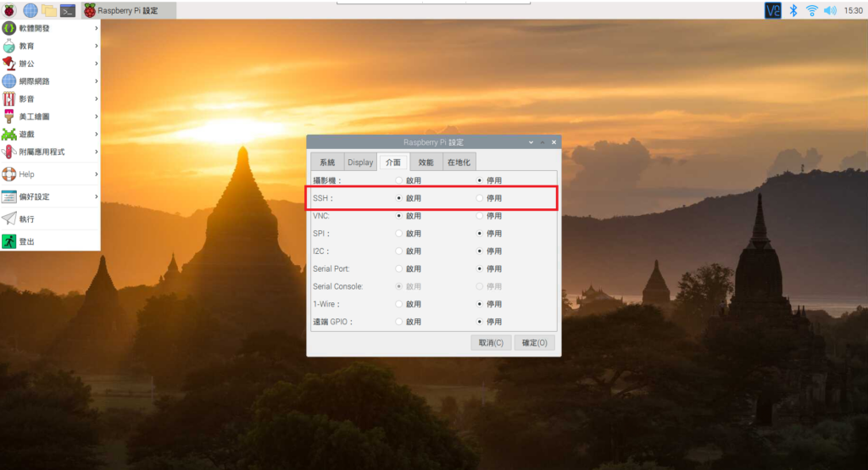
Task: Enable the camera (攝影機) 啟用 option
Action: 400,180
